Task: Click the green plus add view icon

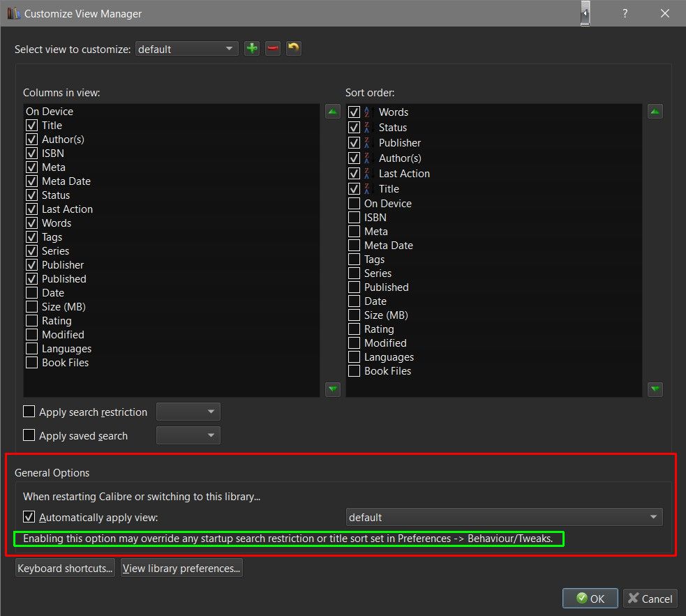Action: (252, 49)
